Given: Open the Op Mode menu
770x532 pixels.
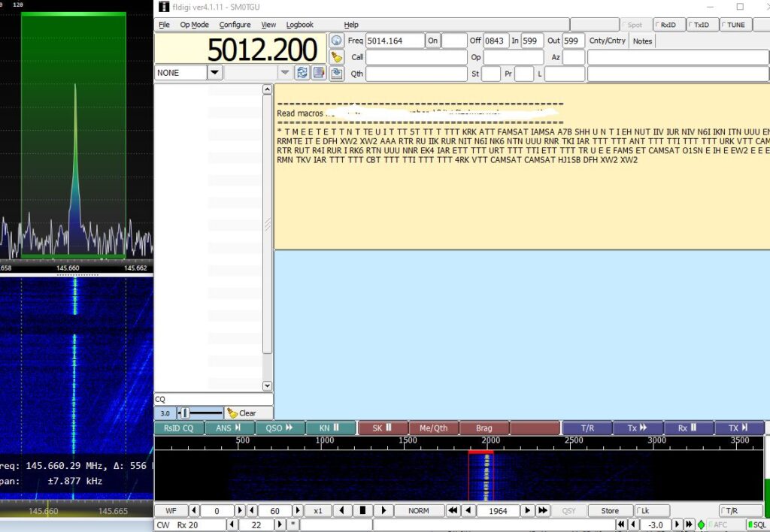Looking at the screenshot, I should [x=195, y=25].
